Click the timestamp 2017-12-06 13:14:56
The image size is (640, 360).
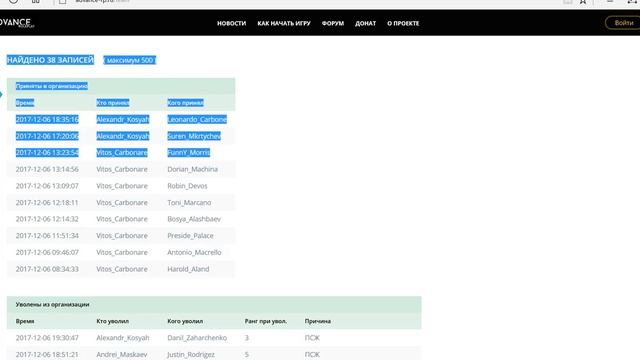(x=47, y=169)
